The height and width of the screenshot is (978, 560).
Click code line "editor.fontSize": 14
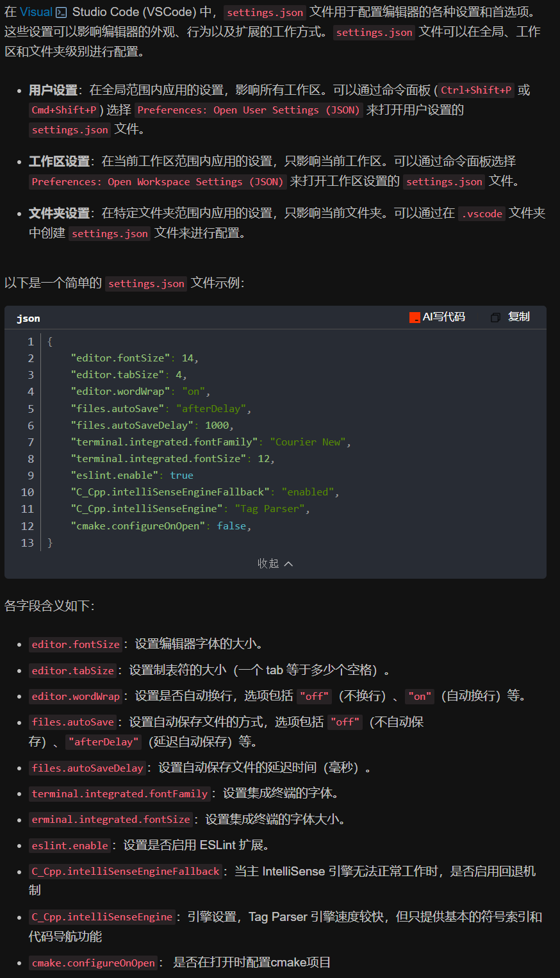(135, 358)
